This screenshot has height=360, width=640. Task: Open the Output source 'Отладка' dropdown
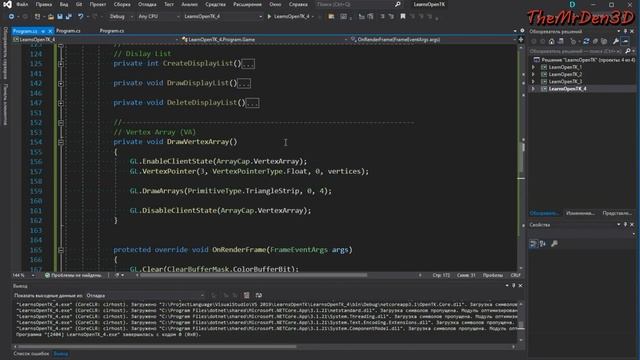pyautogui.click(x=145, y=295)
